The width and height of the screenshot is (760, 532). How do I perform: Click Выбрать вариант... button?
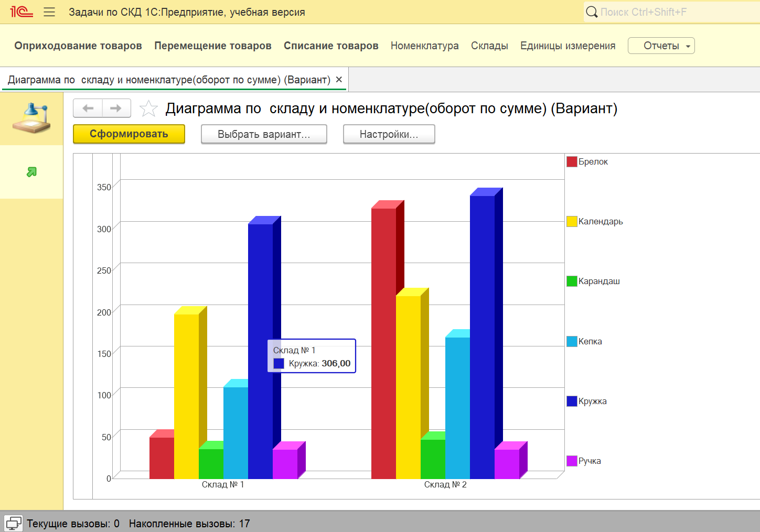click(264, 134)
